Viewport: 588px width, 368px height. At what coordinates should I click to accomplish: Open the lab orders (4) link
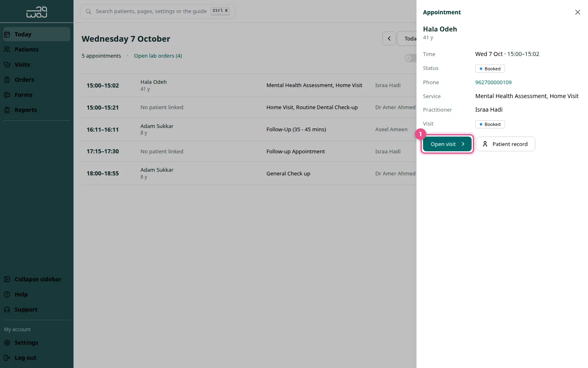tap(158, 56)
